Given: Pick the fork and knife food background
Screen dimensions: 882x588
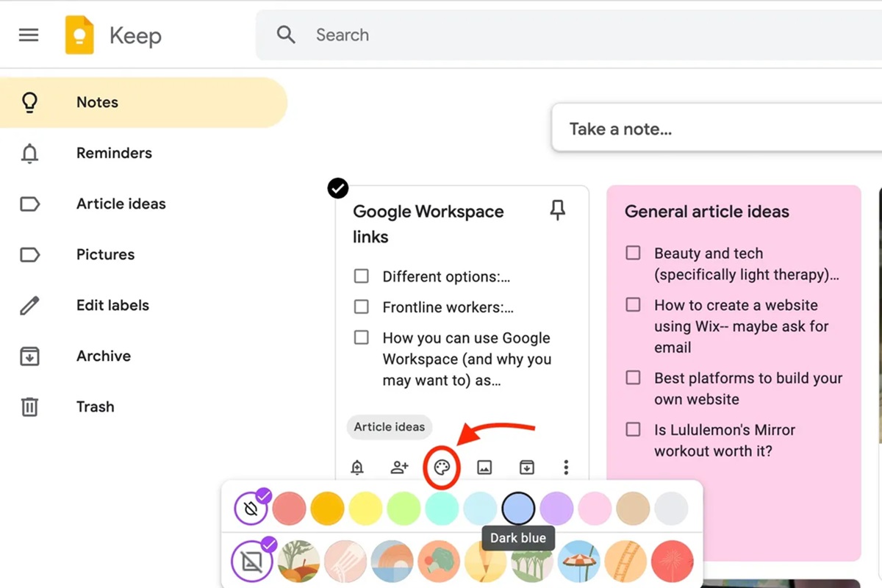Looking at the screenshot, I should point(345,562).
